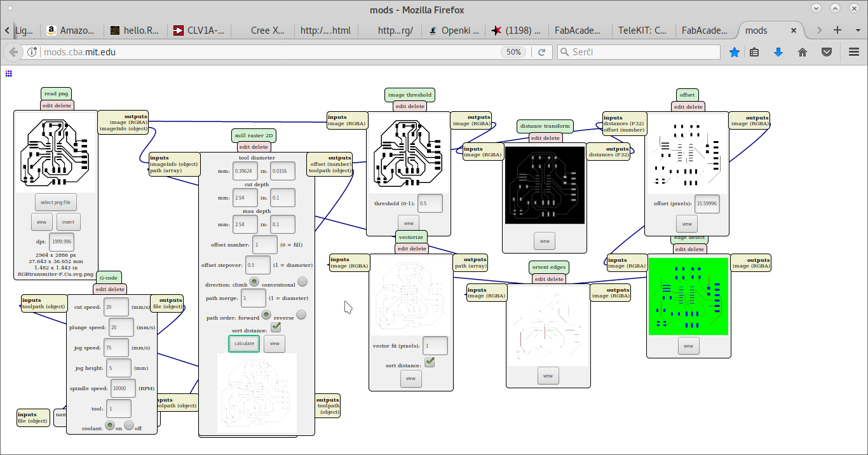Focus vector fit (pixels) input
The height and width of the screenshot is (455, 868).
435,346
